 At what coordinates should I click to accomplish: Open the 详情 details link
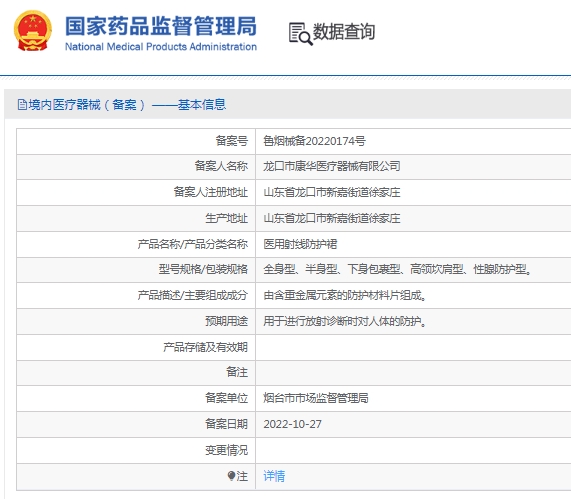click(274, 476)
